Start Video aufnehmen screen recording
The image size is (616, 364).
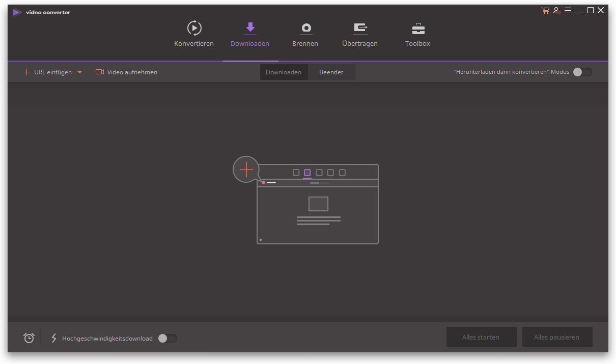pyautogui.click(x=126, y=72)
